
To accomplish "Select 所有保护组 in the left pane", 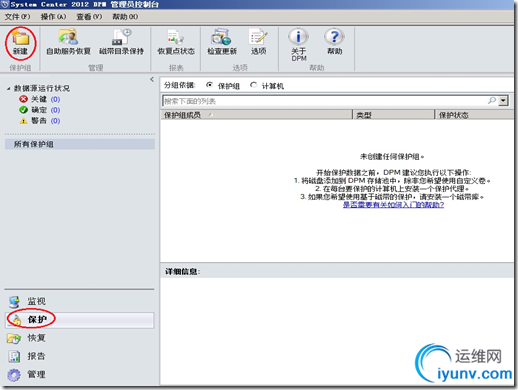I will tap(80, 144).
